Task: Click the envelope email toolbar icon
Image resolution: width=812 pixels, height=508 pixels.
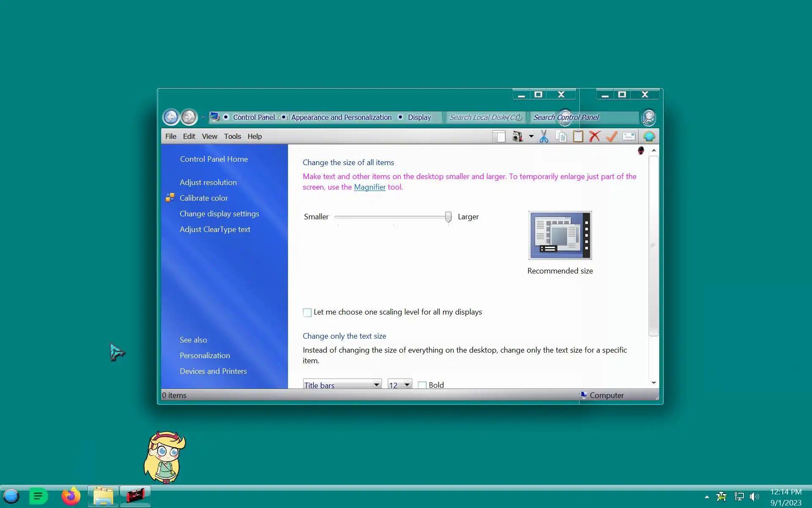Action: (x=629, y=136)
